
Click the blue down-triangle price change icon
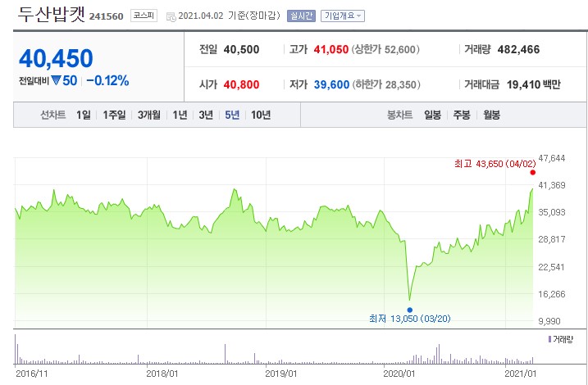56,80
